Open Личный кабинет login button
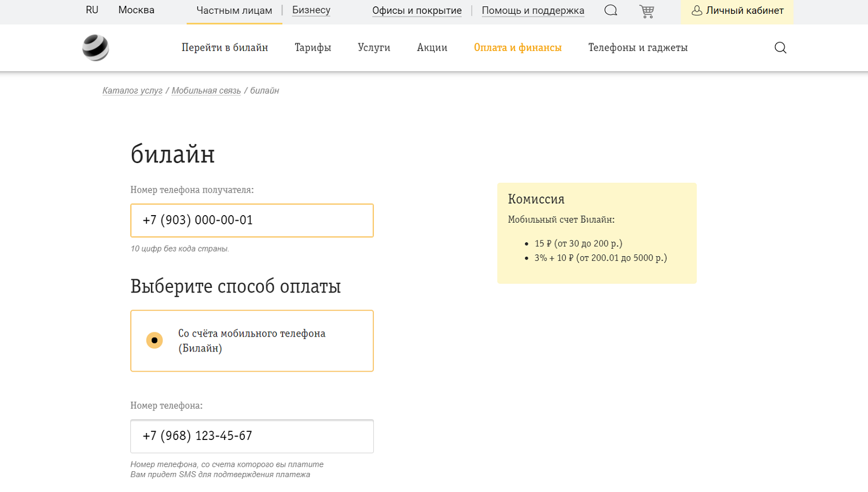 tap(737, 11)
